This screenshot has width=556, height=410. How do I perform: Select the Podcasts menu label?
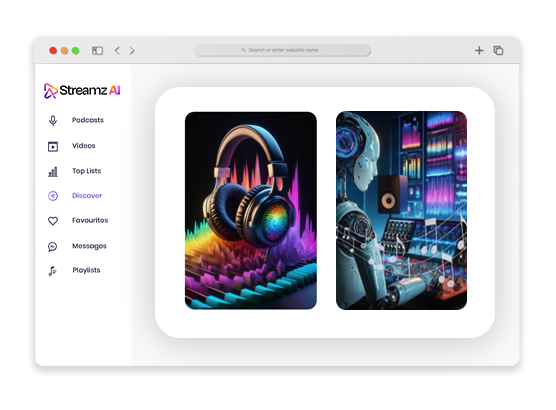pyautogui.click(x=88, y=120)
